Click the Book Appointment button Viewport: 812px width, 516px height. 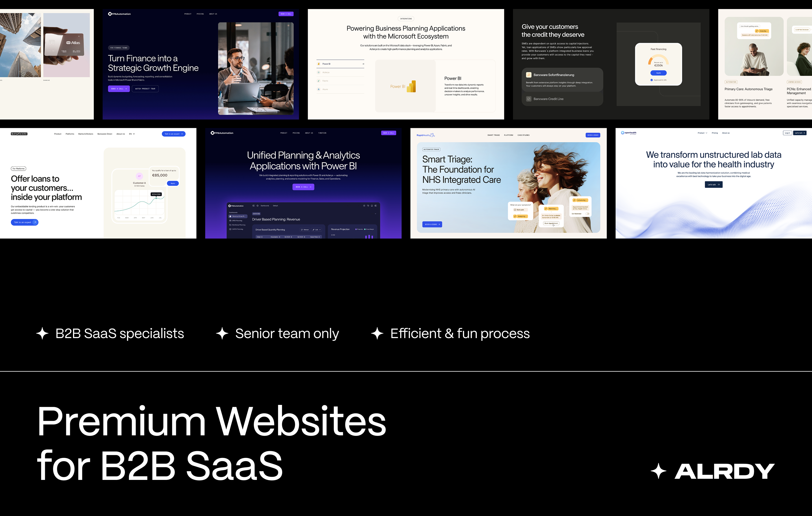[x=551, y=223]
